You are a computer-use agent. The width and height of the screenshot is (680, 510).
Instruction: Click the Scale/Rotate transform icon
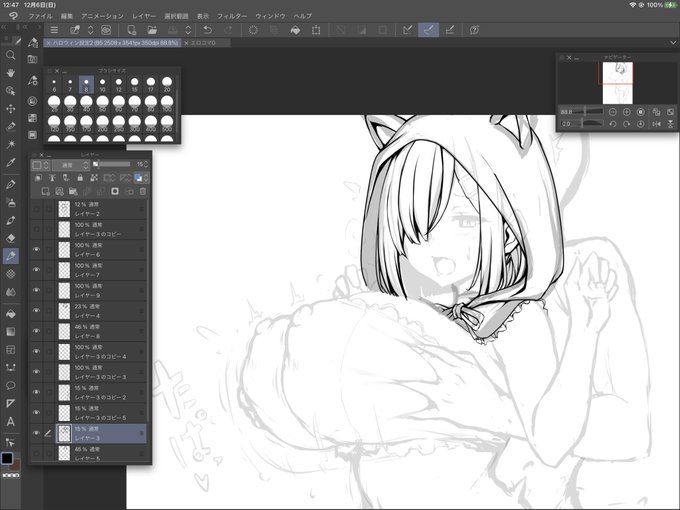(x=316, y=30)
